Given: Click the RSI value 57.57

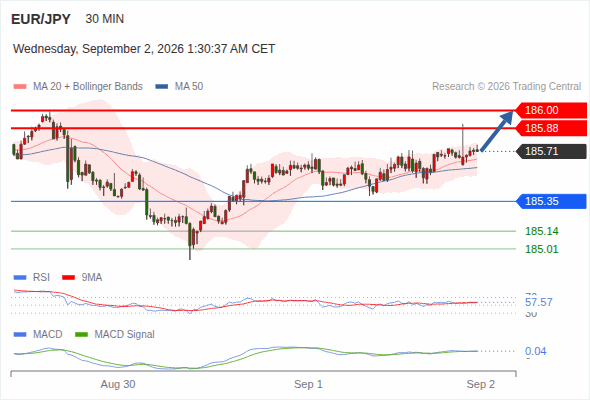Looking at the screenshot, I should pyautogui.click(x=539, y=302).
